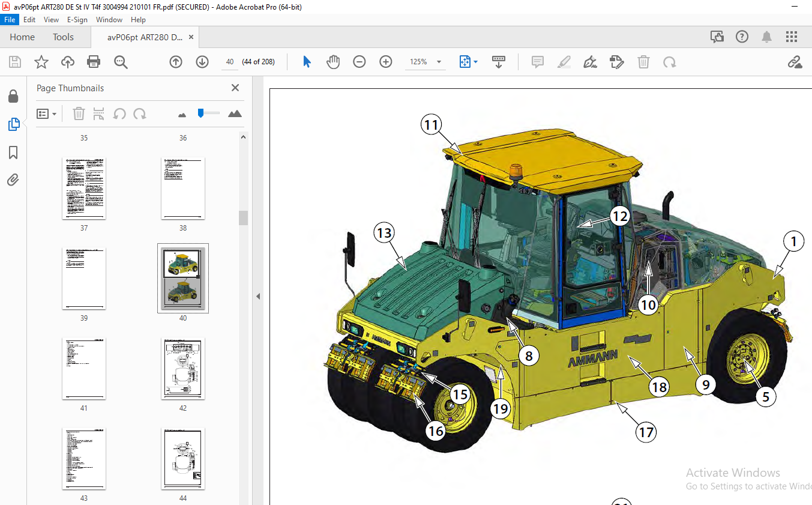Open the notifications bell
Screen dimensions: 812x505
click(766, 37)
